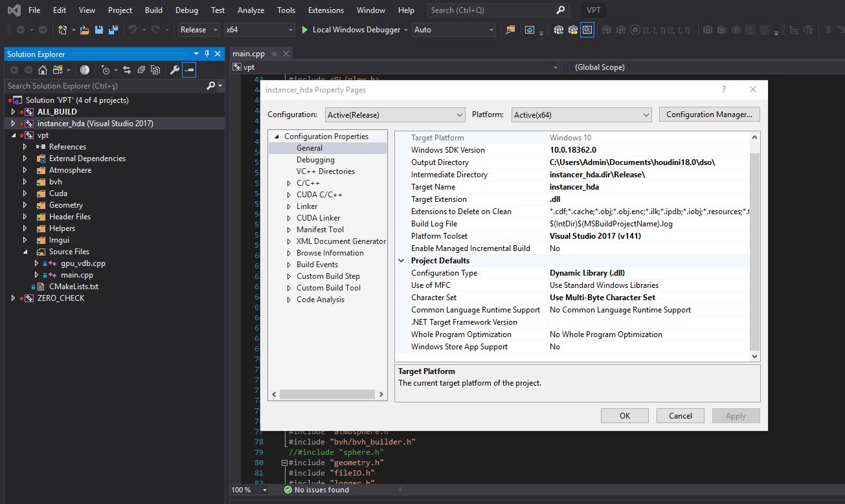Open the Properties wrench icon in Solution Explorer
Image resolution: width=845 pixels, height=504 pixels.
point(175,71)
